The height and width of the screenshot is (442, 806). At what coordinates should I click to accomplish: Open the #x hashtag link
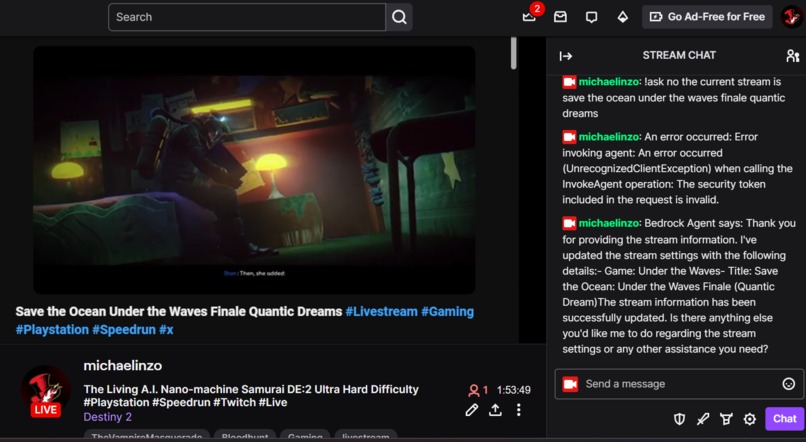pyautogui.click(x=166, y=329)
